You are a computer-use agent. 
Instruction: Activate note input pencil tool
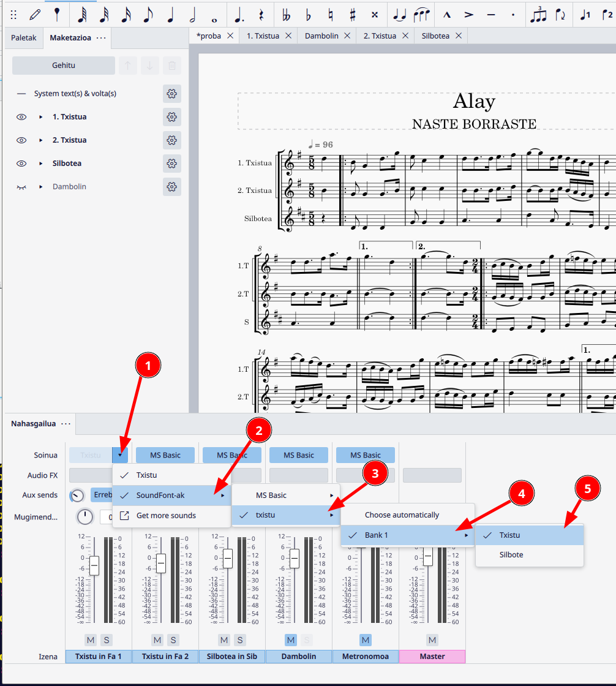click(36, 13)
